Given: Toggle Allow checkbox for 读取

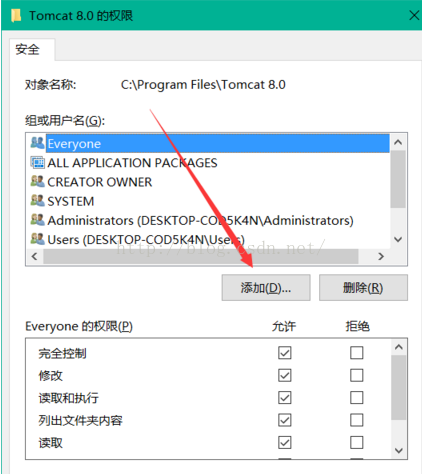Looking at the screenshot, I should tap(285, 443).
